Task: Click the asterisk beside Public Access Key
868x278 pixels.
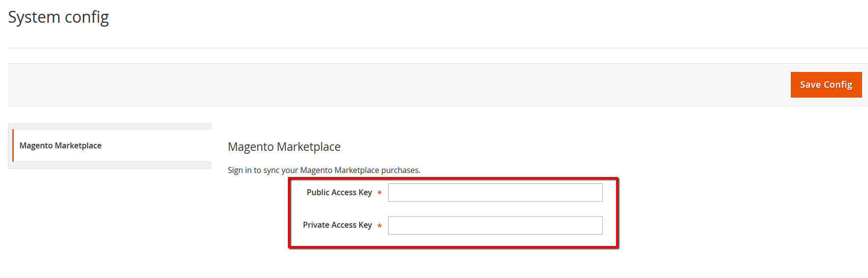Action: [379, 193]
